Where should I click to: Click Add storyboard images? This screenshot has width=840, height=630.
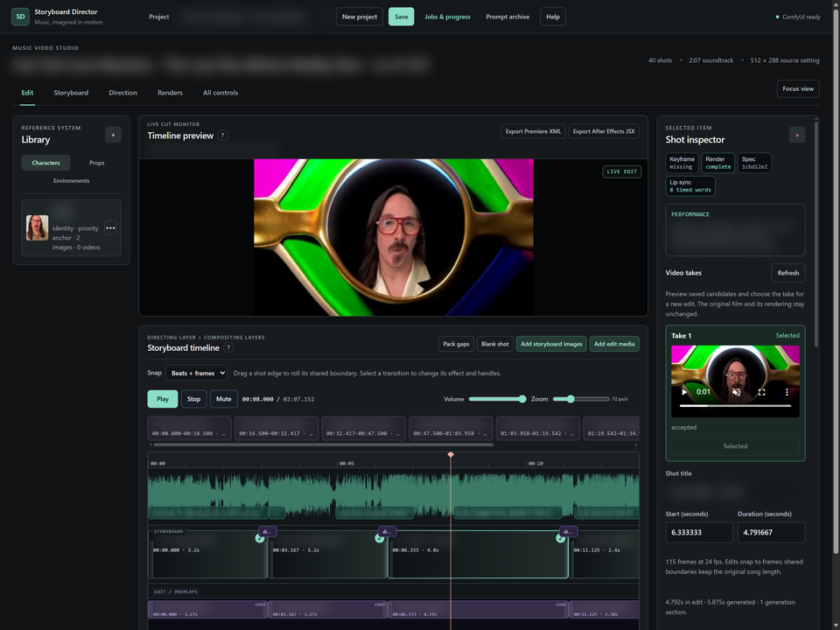[551, 344]
